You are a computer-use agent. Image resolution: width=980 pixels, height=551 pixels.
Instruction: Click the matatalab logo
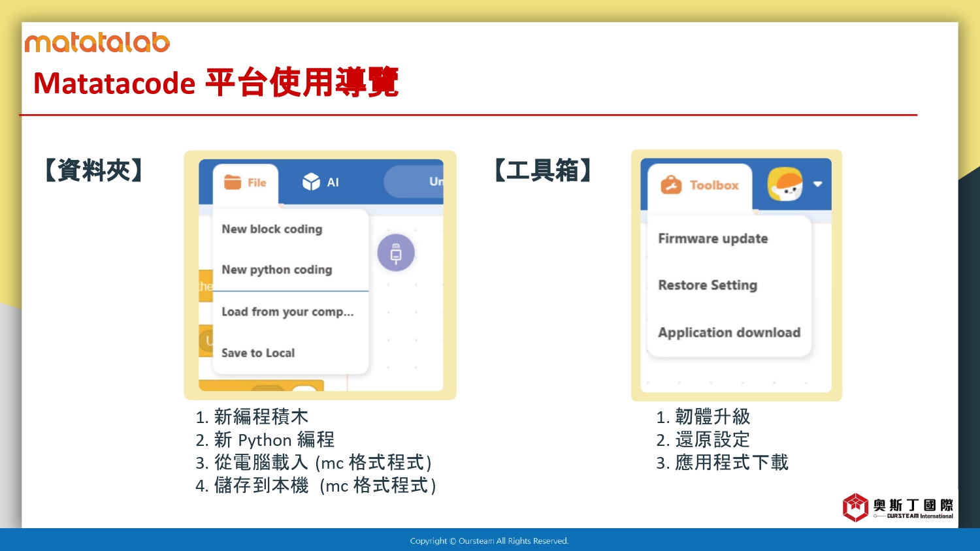coord(97,42)
